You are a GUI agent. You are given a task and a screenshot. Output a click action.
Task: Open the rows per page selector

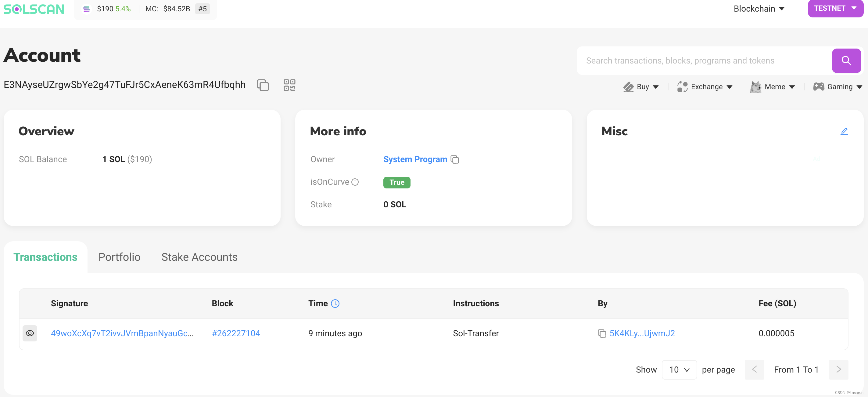coord(679,370)
